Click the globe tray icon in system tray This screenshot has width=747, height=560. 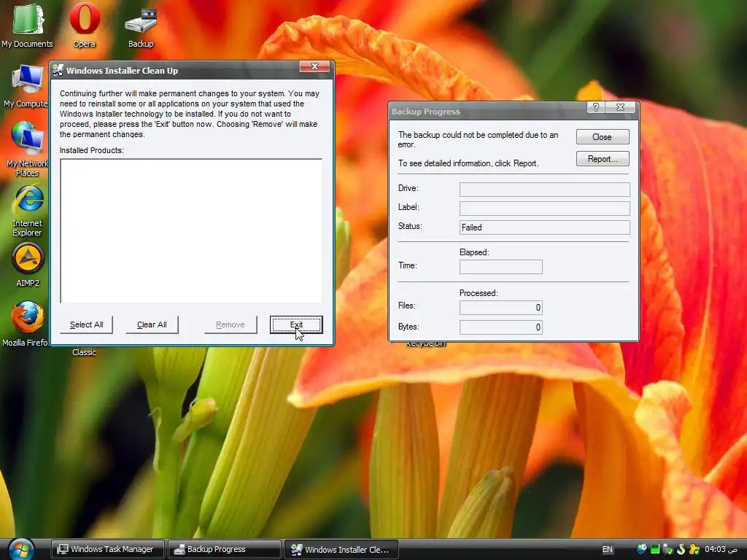coord(642,549)
